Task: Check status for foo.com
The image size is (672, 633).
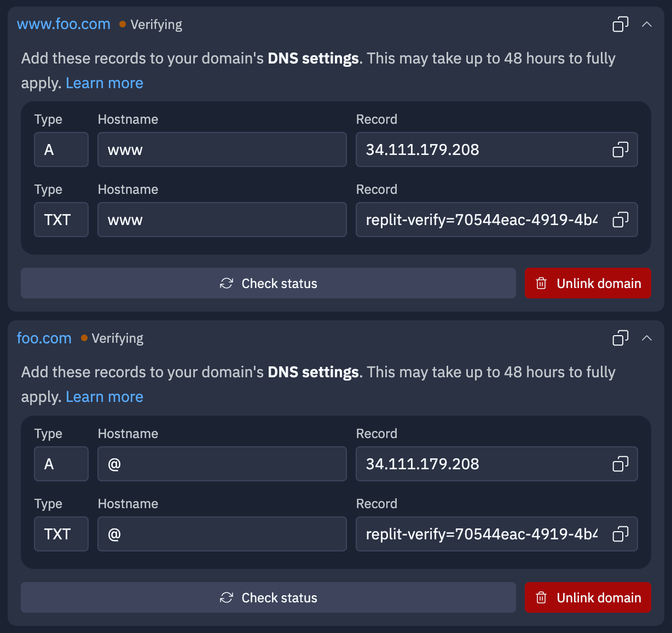Action: coord(268,597)
